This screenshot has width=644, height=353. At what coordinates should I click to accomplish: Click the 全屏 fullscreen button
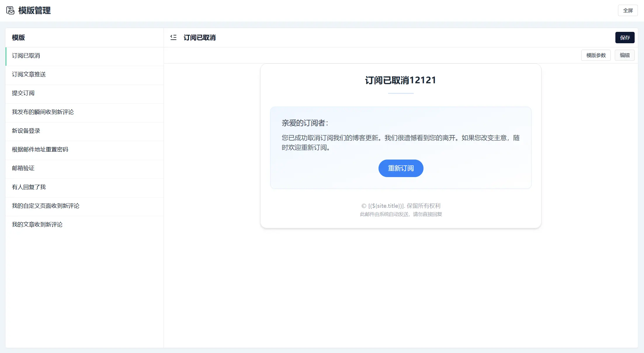[628, 11]
